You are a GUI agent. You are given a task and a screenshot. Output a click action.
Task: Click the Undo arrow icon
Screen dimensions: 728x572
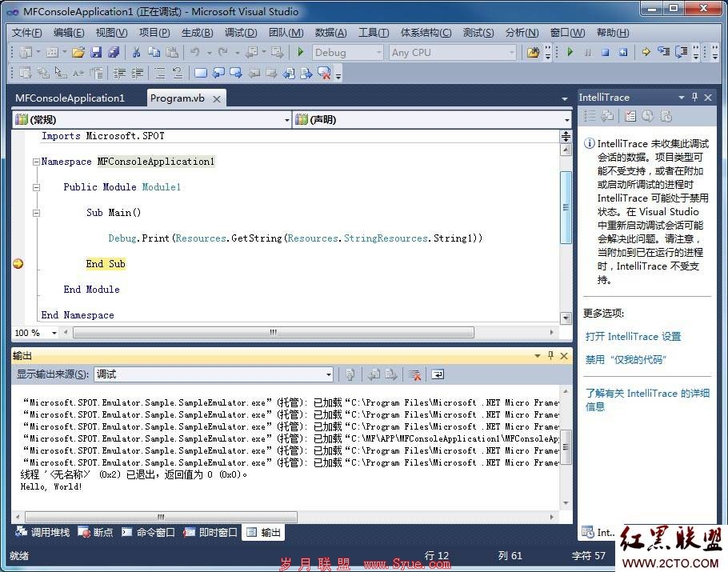coord(195,52)
